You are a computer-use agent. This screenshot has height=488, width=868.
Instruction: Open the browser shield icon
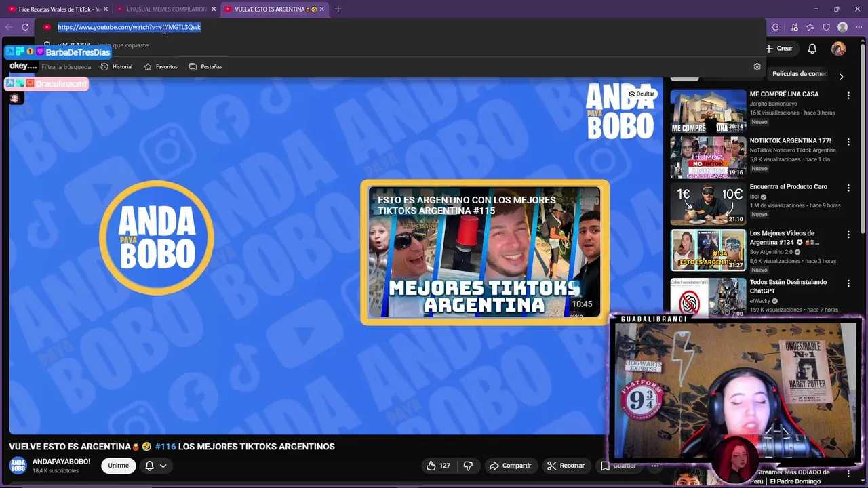pyautogui.click(x=827, y=27)
